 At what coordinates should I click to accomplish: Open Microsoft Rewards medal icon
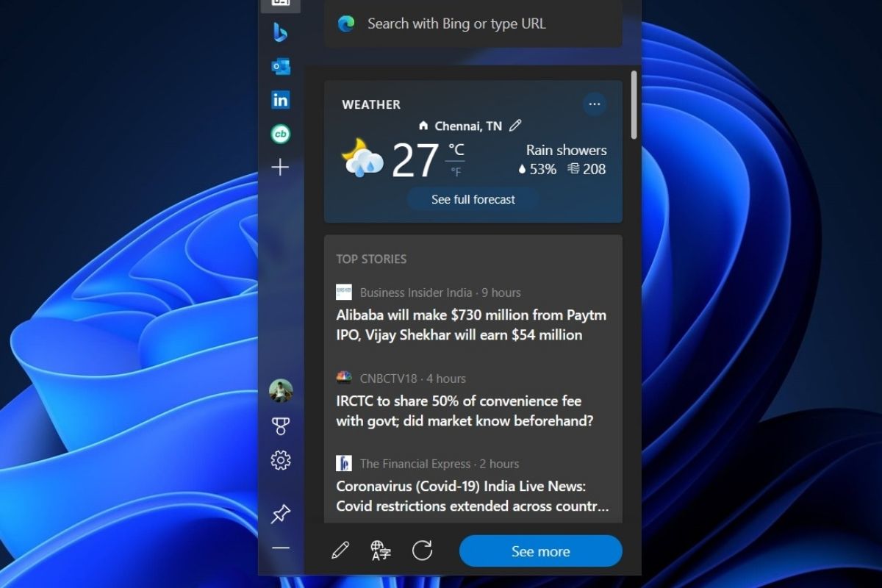click(281, 426)
